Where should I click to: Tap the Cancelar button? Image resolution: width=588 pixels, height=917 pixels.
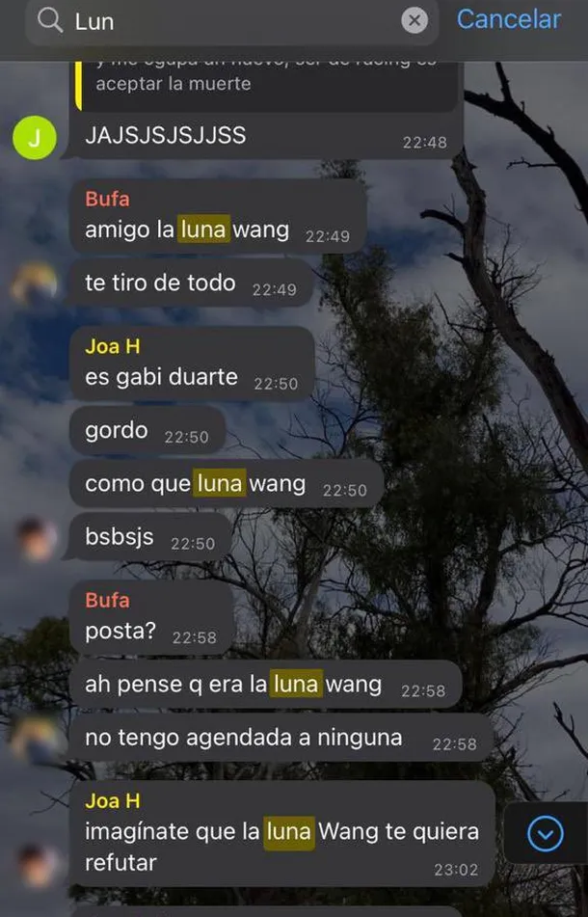coord(508,19)
